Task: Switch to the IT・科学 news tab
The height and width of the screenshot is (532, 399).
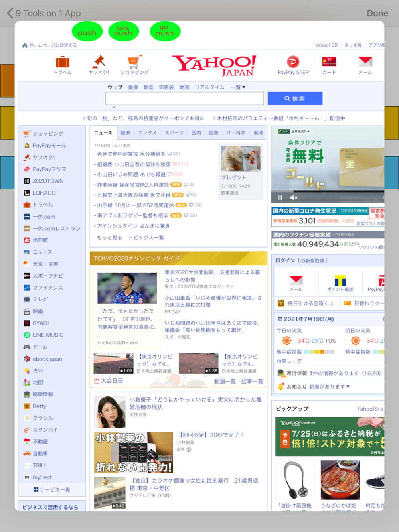Action: pos(236,133)
